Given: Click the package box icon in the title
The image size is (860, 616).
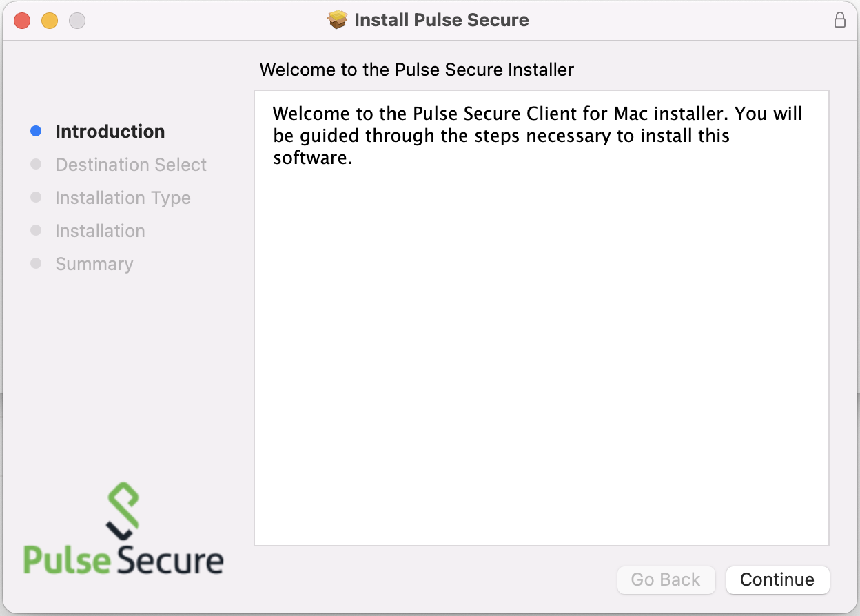Looking at the screenshot, I should [x=338, y=19].
